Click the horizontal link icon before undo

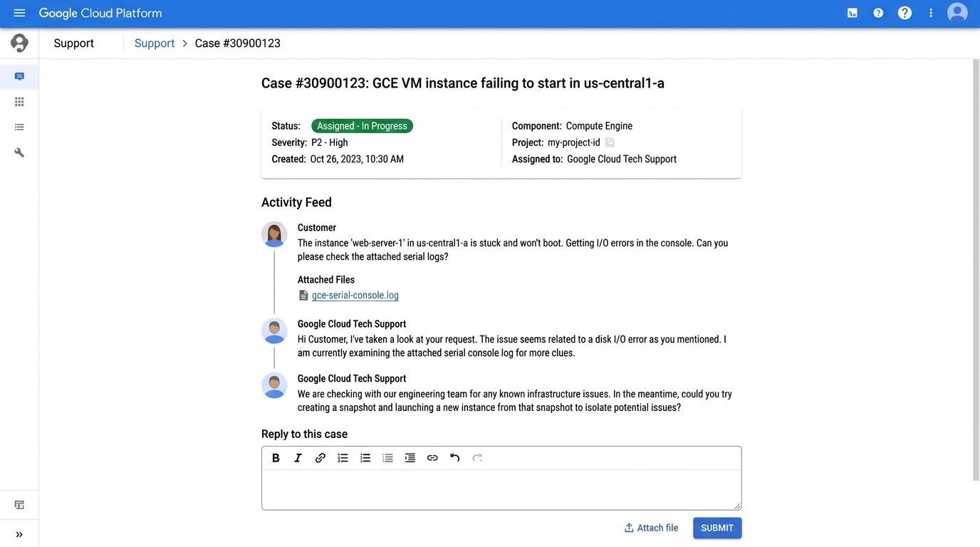[x=432, y=458]
